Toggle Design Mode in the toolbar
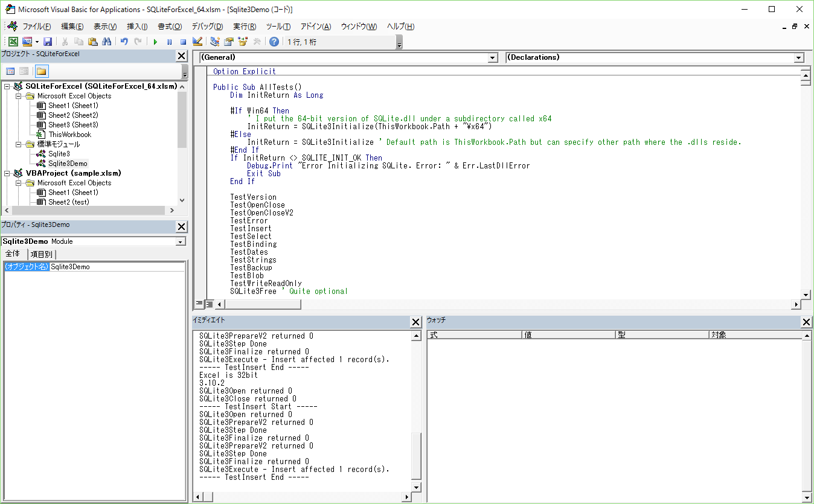This screenshot has width=814, height=504. coord(197,41)
